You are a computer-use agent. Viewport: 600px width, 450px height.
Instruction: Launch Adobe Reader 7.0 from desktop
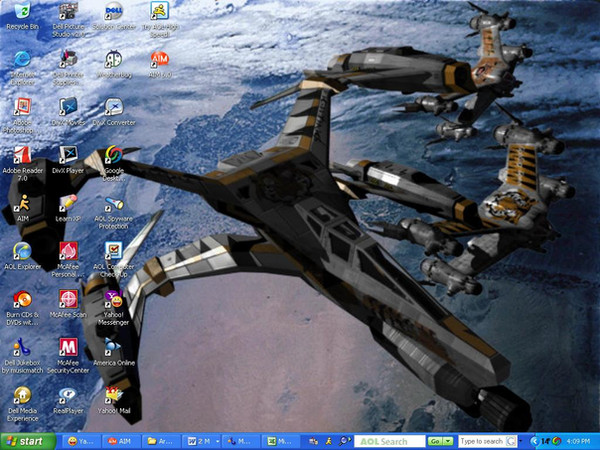point(20,156)
